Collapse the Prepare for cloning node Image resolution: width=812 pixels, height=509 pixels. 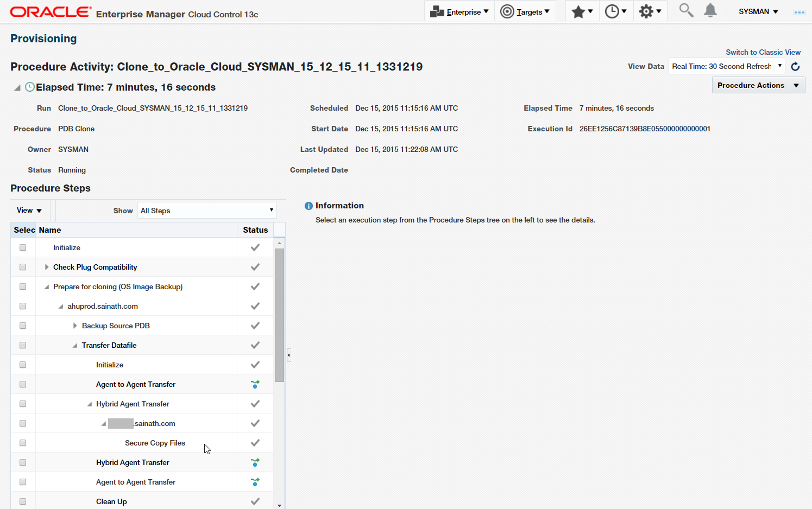tap(47, 287)
